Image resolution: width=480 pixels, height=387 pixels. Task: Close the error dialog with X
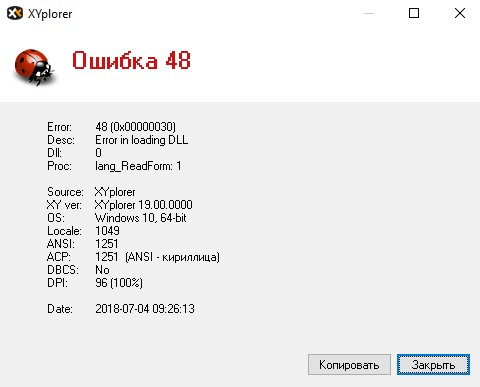click(460, 13)
